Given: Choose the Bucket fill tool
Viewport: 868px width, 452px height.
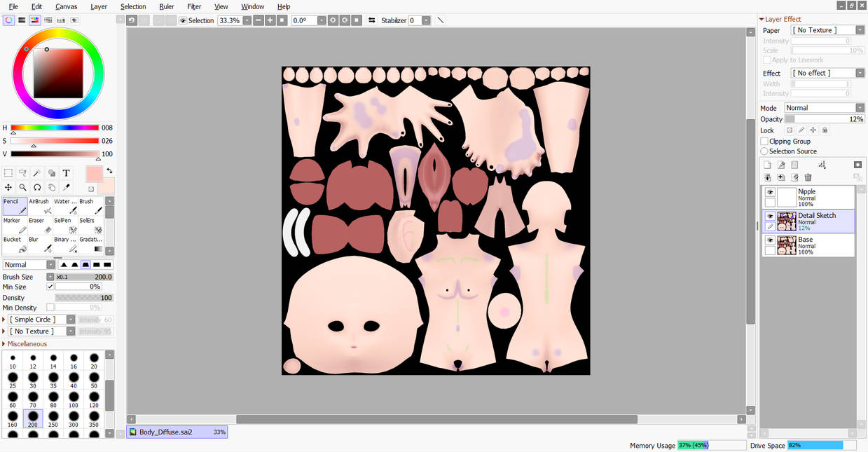Looking at the screenshot, I should click(x=15, y=244).
